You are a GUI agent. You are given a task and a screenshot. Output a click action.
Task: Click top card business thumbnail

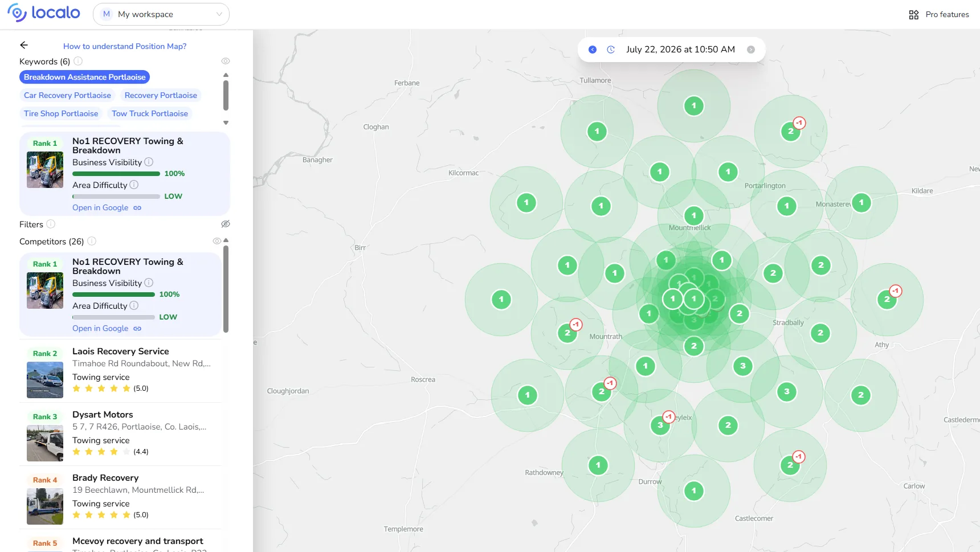tap(45, 170)
